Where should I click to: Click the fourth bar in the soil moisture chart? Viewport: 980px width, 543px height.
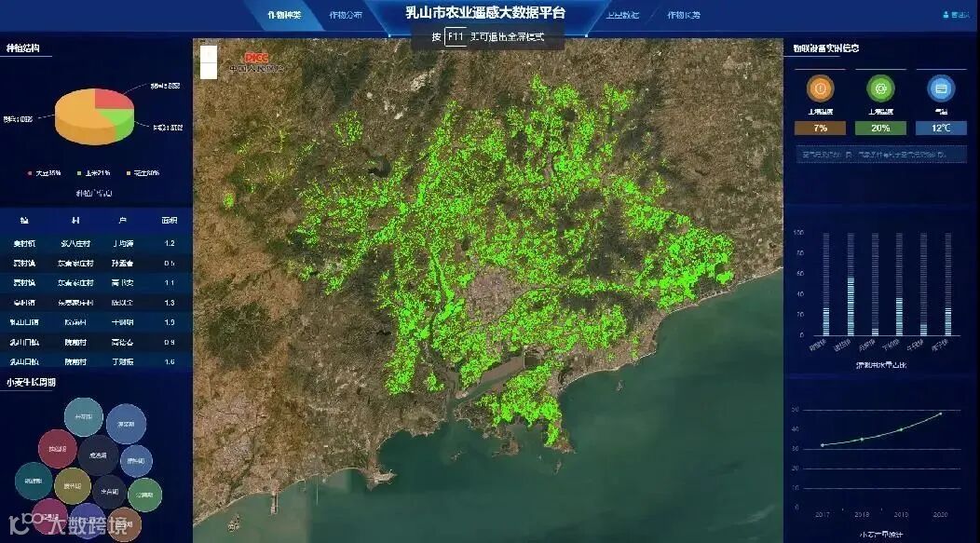899,284
